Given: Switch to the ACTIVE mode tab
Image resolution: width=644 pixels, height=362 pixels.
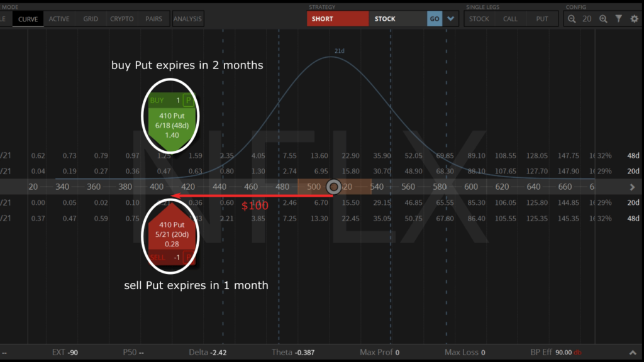Looking at the screenshot, I should pyautogui.click(x=59, y=19).
